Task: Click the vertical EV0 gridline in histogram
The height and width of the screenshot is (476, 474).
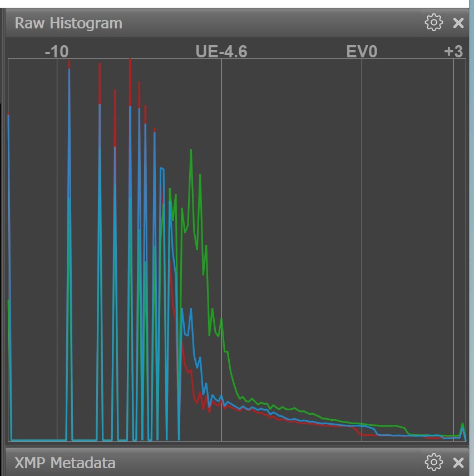Action: [362, 251]
